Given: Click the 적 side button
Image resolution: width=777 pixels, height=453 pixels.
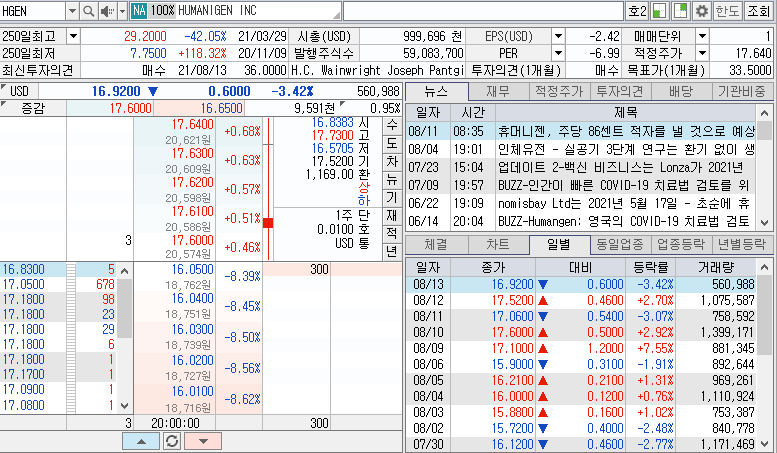Looking at the screenshot, I should click(x=392, y=233).
